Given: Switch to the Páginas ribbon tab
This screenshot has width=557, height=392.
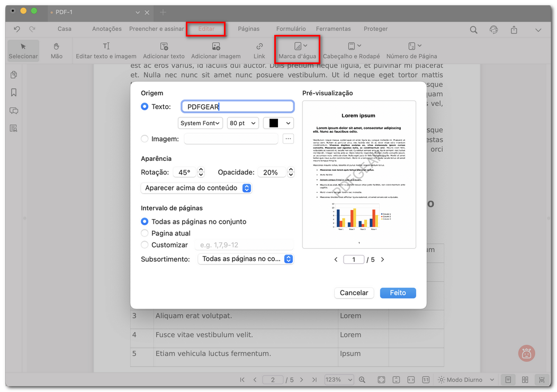Looking at the screenshot, I should click(x=249, y=29).
